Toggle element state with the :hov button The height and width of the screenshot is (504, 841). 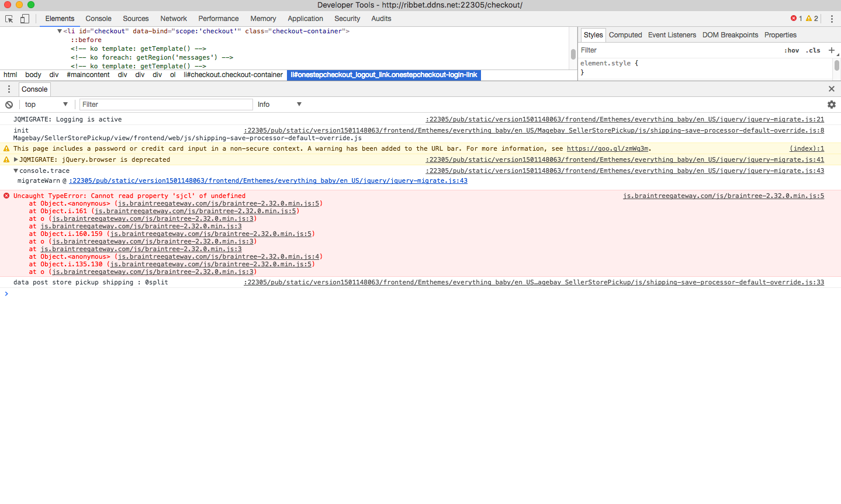pos(791,50)
